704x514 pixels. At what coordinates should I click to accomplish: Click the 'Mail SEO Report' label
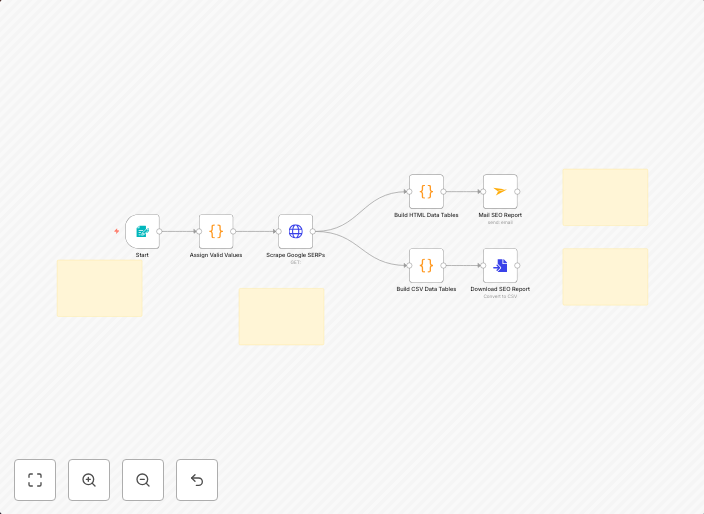500,215
